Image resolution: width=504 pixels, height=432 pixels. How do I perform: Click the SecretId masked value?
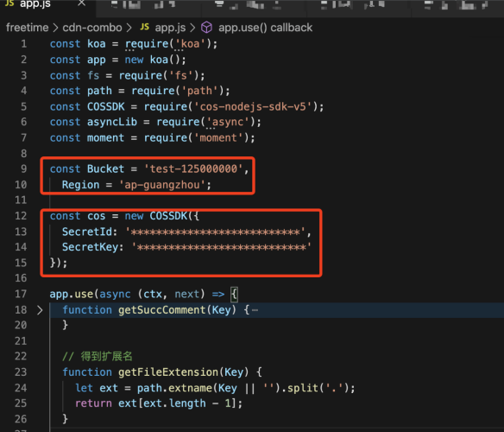click(215, 232)
